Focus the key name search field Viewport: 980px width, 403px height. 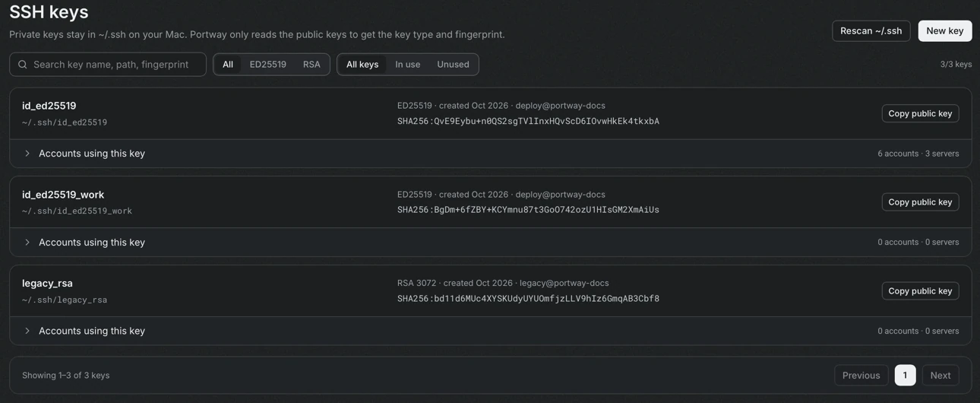click(108, 65)
